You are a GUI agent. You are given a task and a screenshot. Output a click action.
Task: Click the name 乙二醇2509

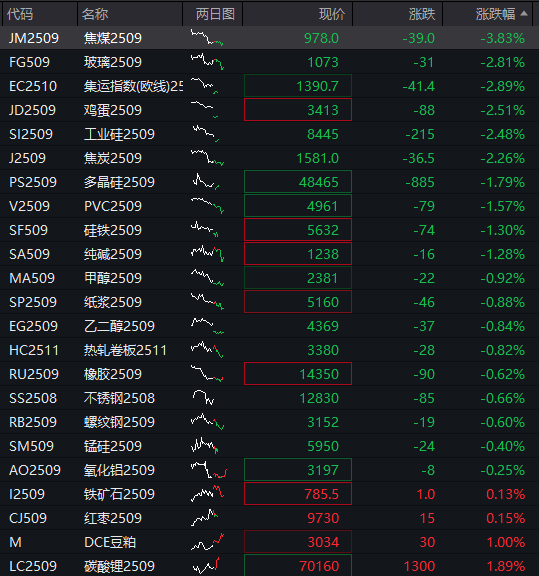pyautogui.click(x=119, y=326)
